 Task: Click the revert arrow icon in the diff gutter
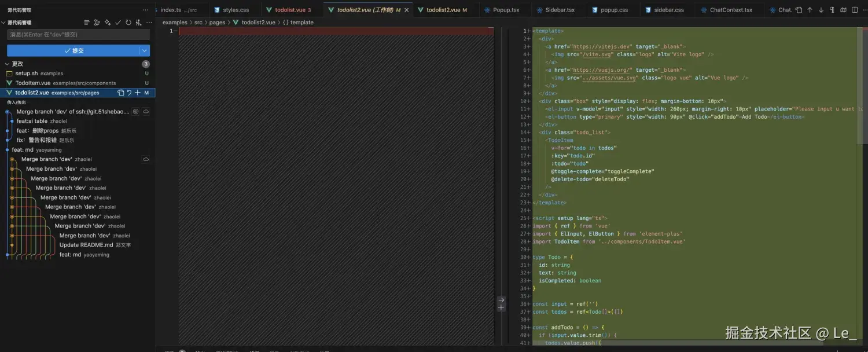[x=501, y=300]
